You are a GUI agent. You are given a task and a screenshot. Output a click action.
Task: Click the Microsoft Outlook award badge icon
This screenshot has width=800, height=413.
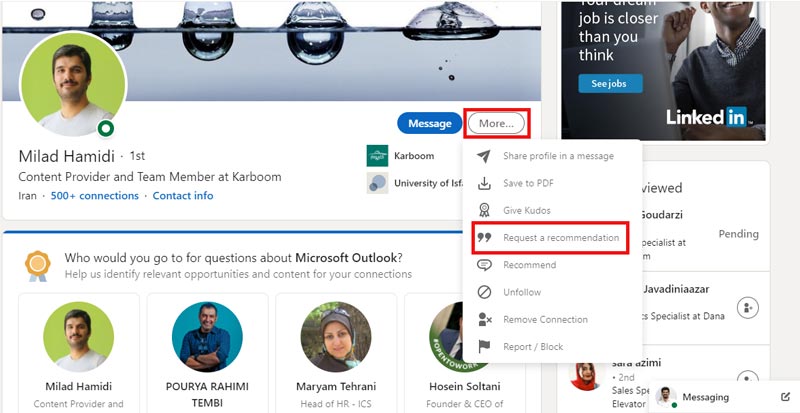(38, 265)
